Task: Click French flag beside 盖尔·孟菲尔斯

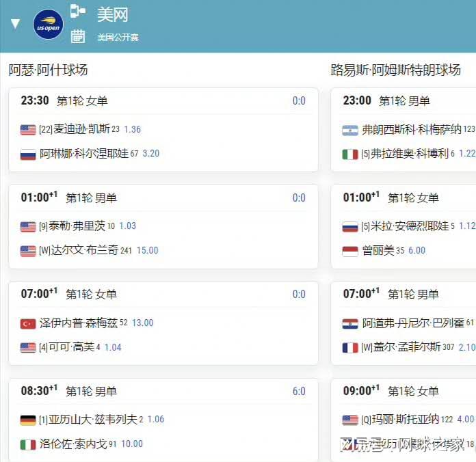Action: (x=350, y=348)
